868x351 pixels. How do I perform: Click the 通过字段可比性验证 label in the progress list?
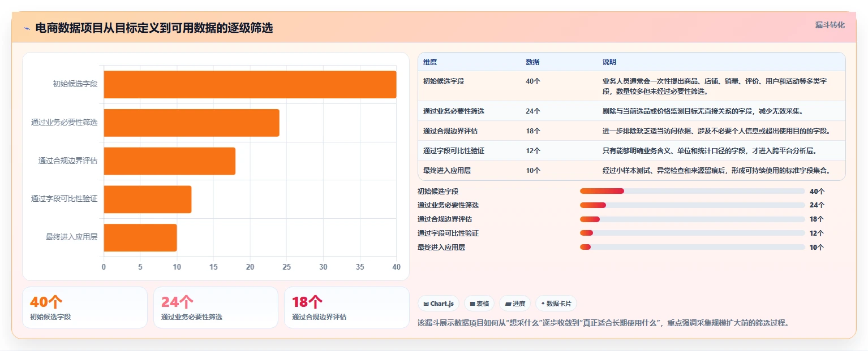[x=448, y=233]
